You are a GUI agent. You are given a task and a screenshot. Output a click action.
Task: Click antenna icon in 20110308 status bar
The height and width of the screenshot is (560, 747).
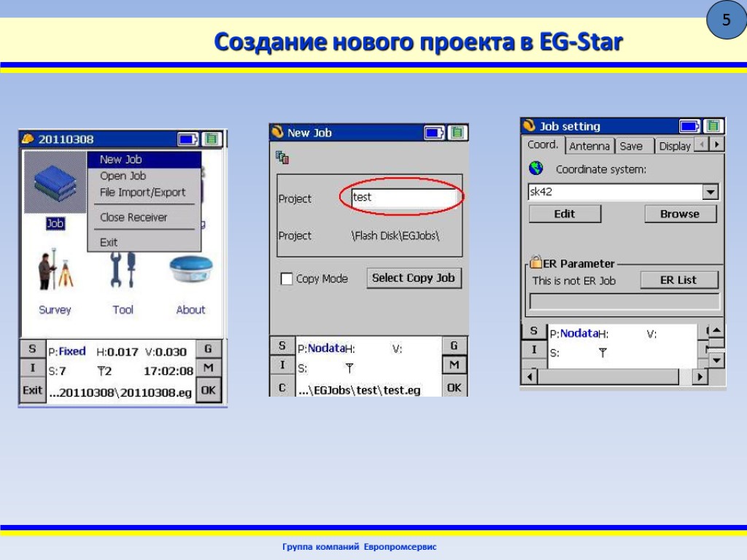pyautogui.click(x=101, y=370)
